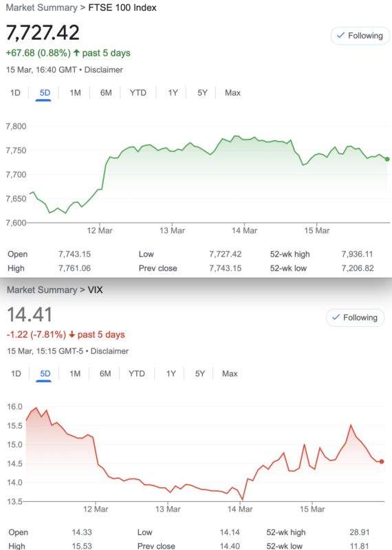Toggle Following button for VIX
This screenshot has height=550, width=392.
356,318
